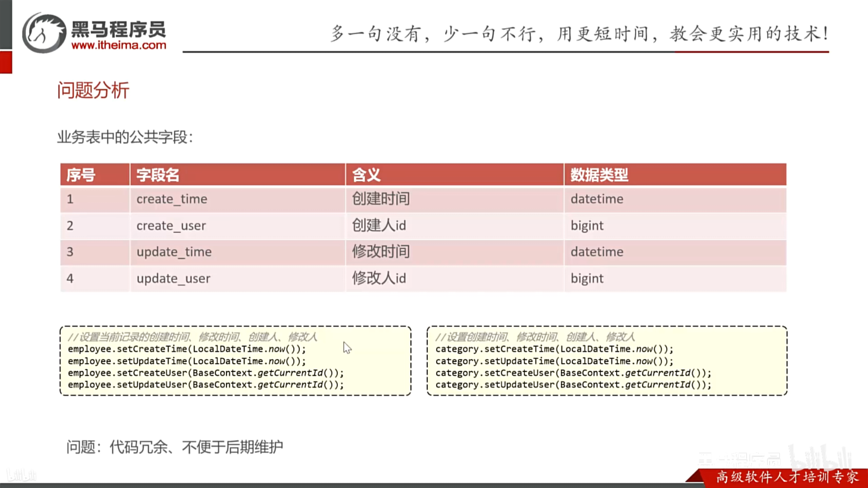The image size is (868, 488).
Task: Click the //设置创建时间 comment in category box
Action: pos(535,337)
